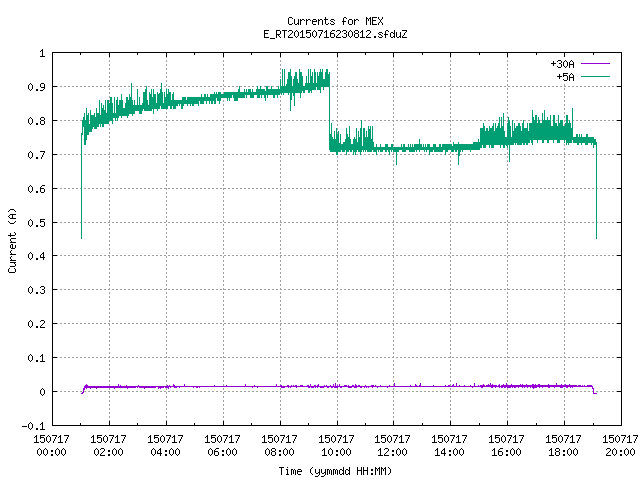
Task: Click the y-axis tick label 0.3
Action: click(36, 290)
